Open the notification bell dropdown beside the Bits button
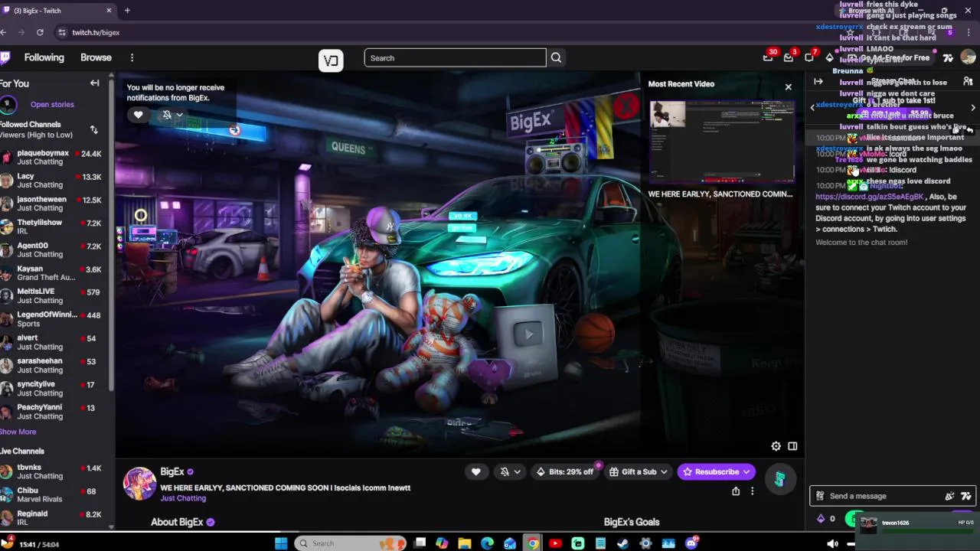This screenshot has height=551, width=980. coord(510,471)
